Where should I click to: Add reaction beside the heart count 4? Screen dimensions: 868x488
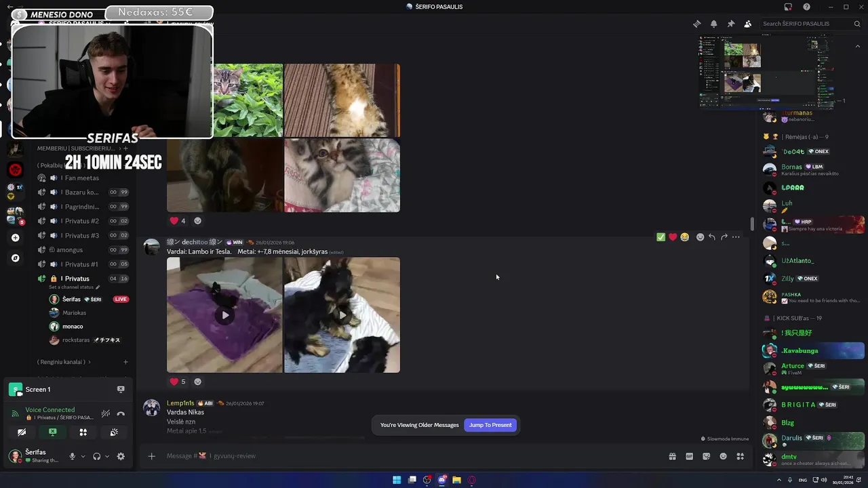pyautogui.click(x=197, y=220)
